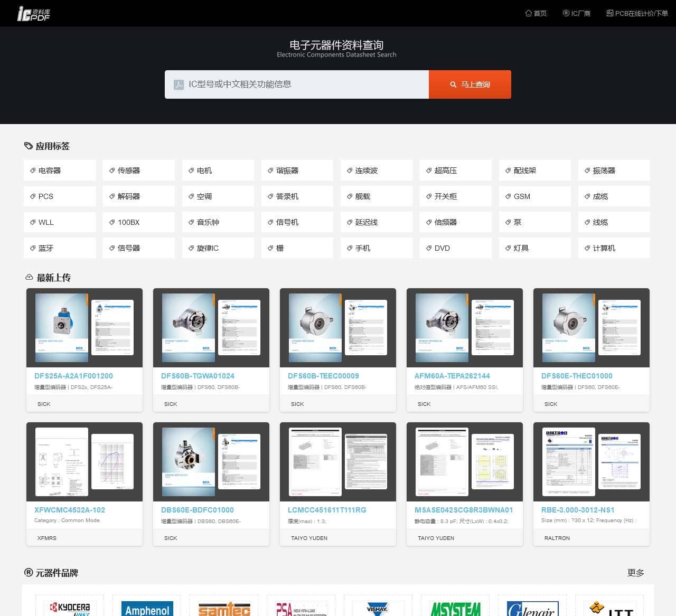The height and width of the screenshot is (616, 676).
Task: Open DFS60E-THEC01000 datasheet thumbnail
Action: pos(591,328)
